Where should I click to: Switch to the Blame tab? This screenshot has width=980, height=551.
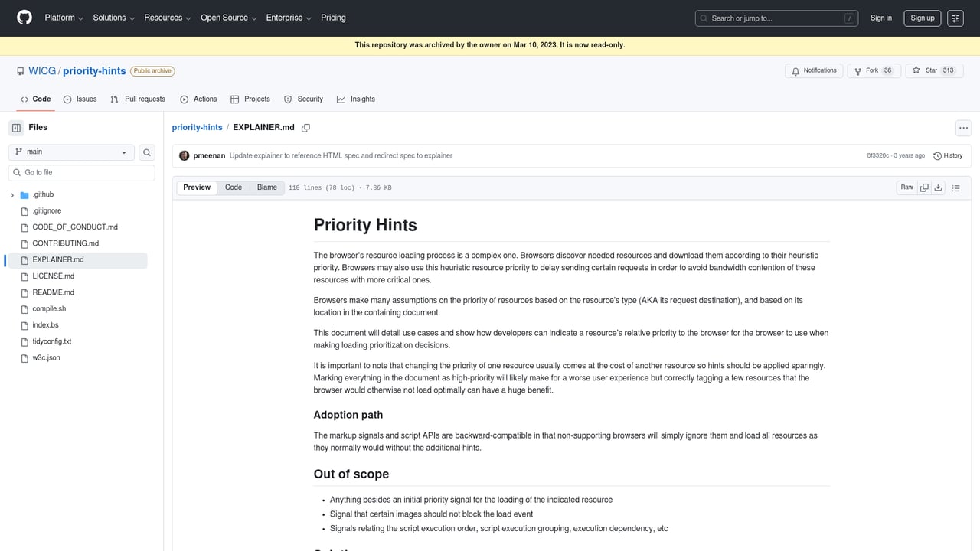point(266,187)
